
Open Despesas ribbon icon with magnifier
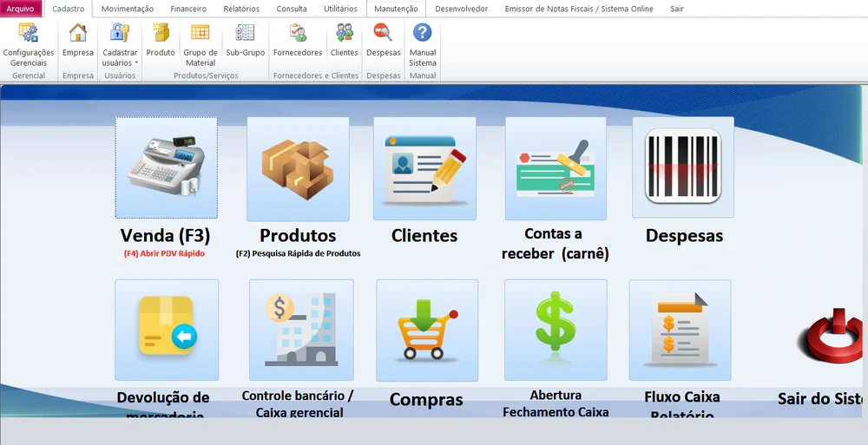(x=383, y=33)
